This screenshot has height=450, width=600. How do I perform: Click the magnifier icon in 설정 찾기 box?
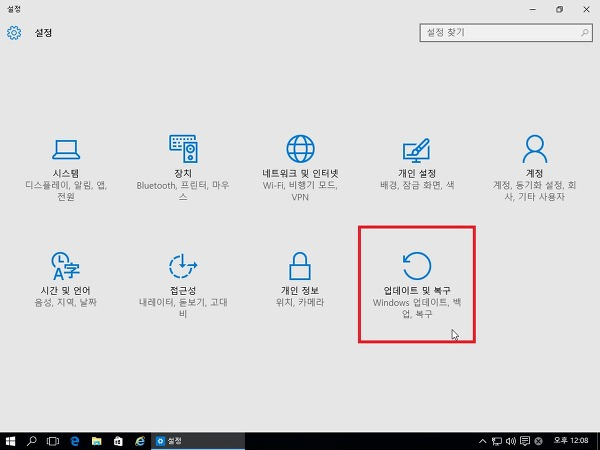pyautogui.click(x=584, y=33)
